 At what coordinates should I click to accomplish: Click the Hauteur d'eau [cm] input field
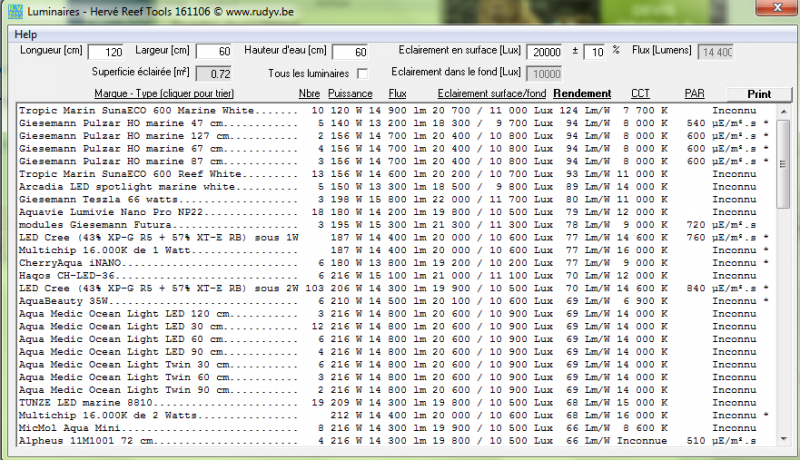[x=350, y=52]
